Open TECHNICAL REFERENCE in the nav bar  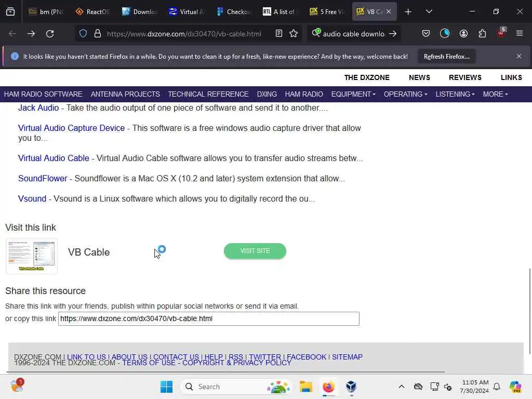pyautogui.click(x=208, y=95)
